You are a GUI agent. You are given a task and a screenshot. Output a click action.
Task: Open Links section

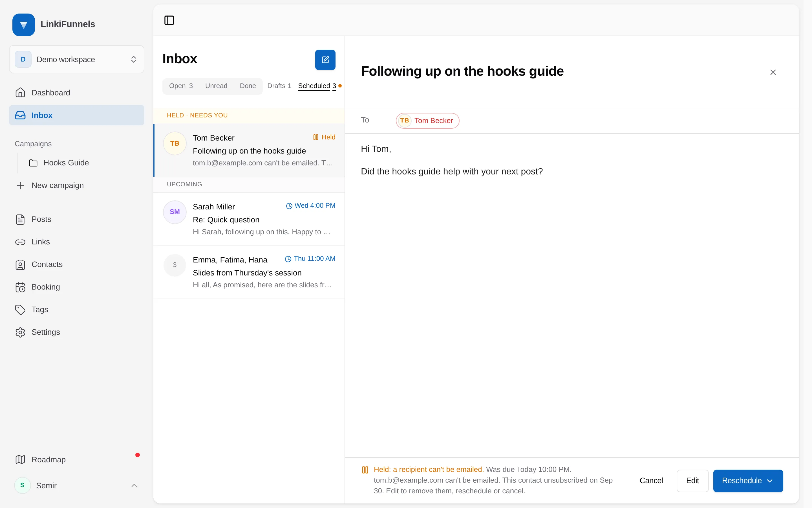click(76, 242)
